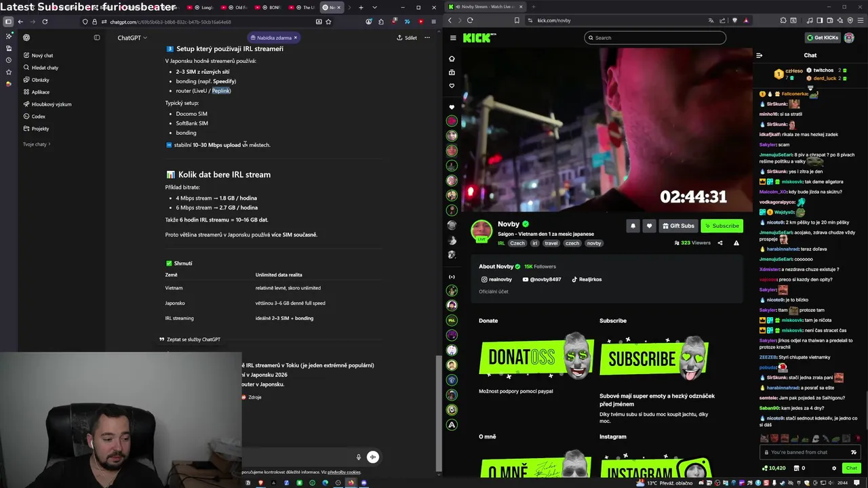The image size is (868, 488).
Task: Go back in the ChatGPT browser window
Action: [20, 22]
